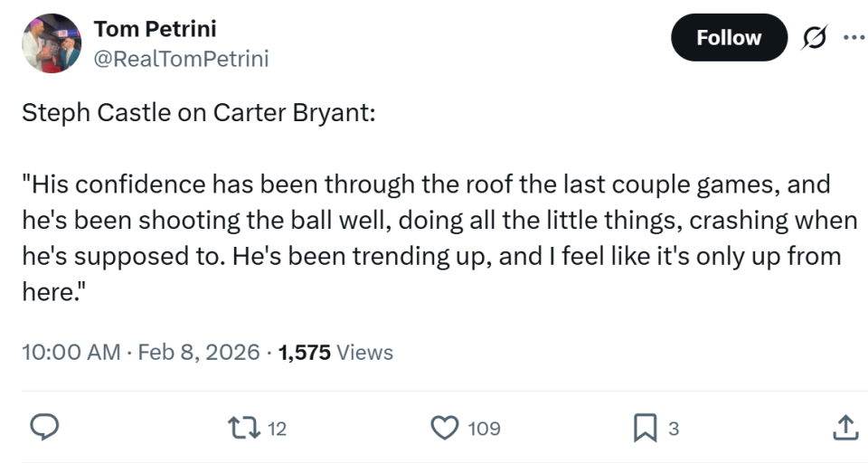Open the three-dot more options menu
The height and width of the screenshot is (463, 868).
(x=853, y=37)
